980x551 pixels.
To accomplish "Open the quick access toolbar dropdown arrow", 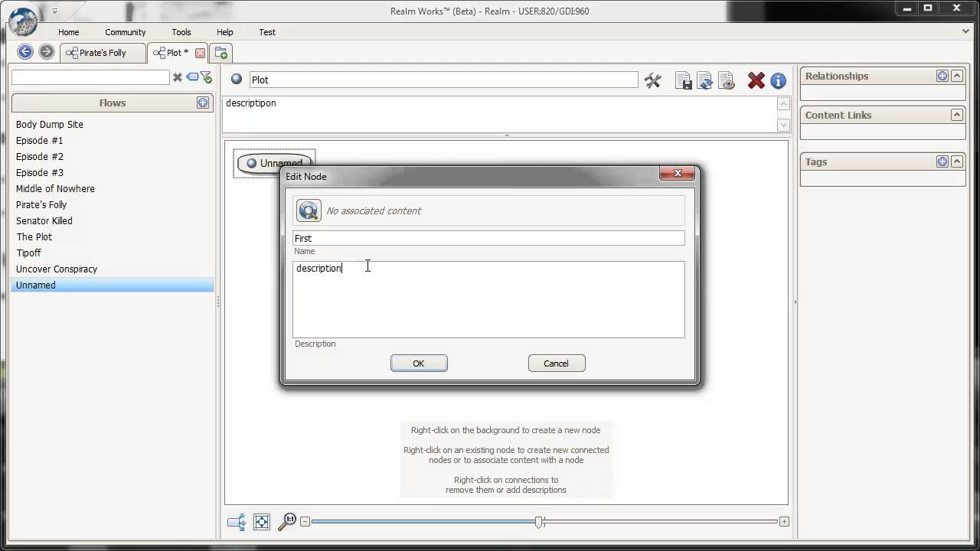I will click(54, 11).
